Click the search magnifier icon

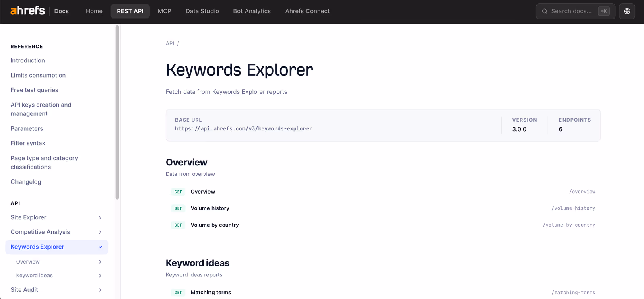[545, 11]
